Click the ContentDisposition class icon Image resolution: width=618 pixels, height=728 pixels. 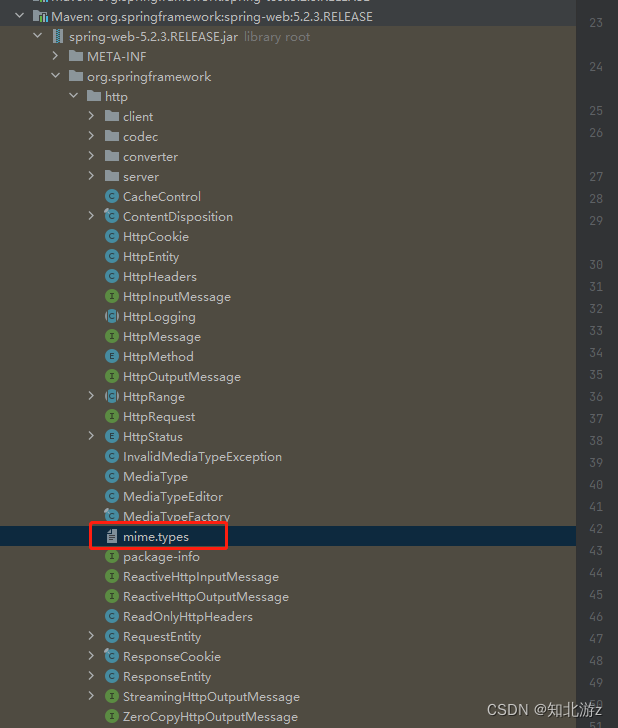pyautogui.click(x=111, y=216)
